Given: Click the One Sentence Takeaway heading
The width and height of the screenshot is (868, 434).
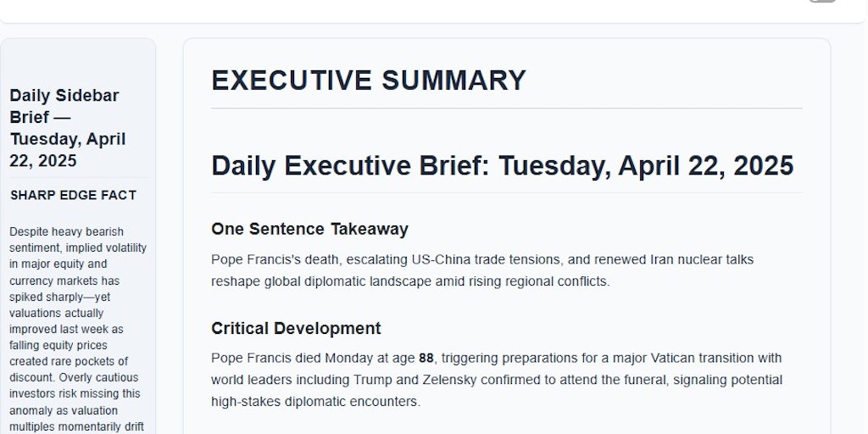Looking at the screenshot, I should click(310, 229).
